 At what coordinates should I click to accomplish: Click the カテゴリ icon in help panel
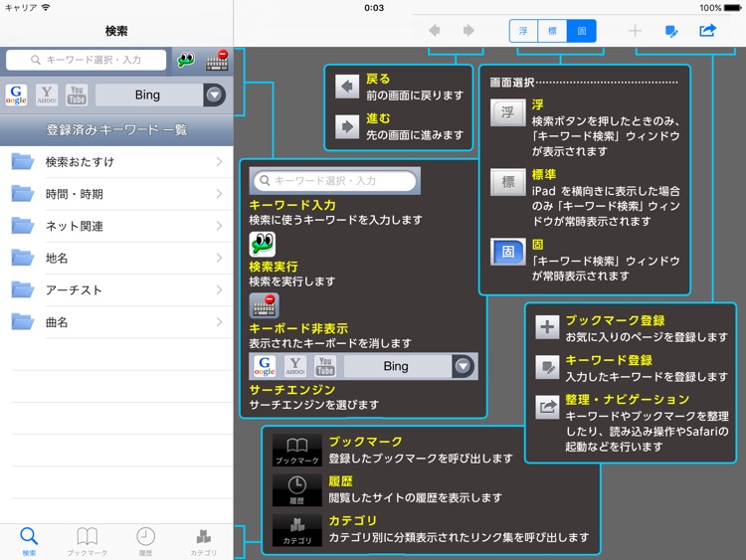pos(297,529)
